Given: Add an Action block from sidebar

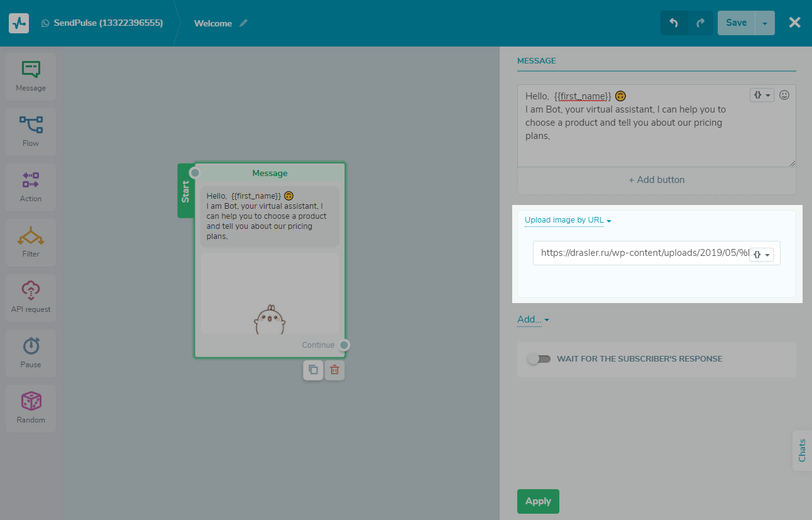Looking at the screenshot, I should 31,187.
